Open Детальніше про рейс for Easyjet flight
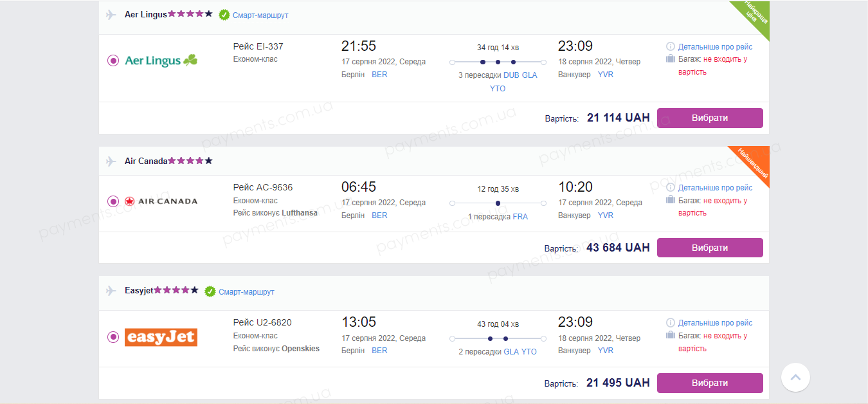Screen dimensions: 868x404 coord(715,323)
